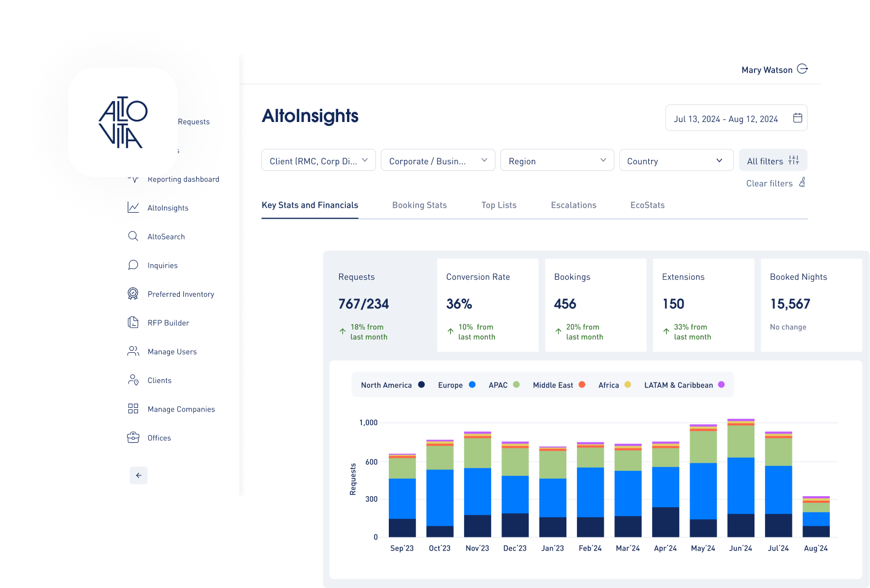Viewport: 870px width, 588px height.
Task: Click the 1,000 y-axis value
Action: tap(368, 423)
